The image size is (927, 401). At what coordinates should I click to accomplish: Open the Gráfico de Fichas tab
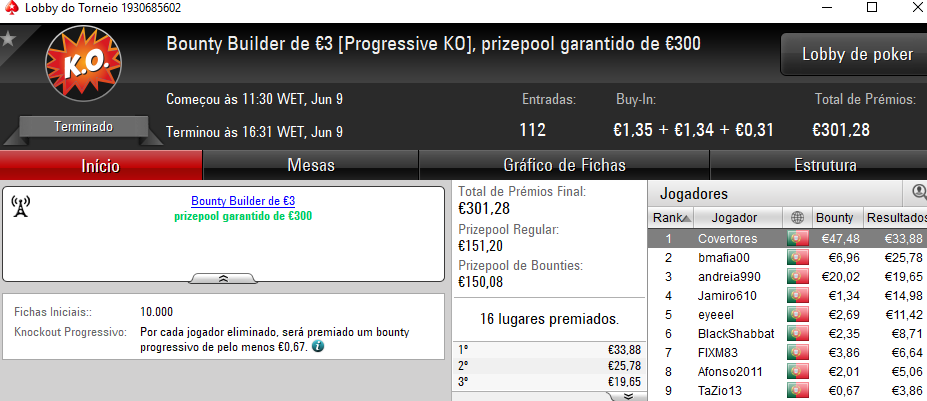[564, 165]
